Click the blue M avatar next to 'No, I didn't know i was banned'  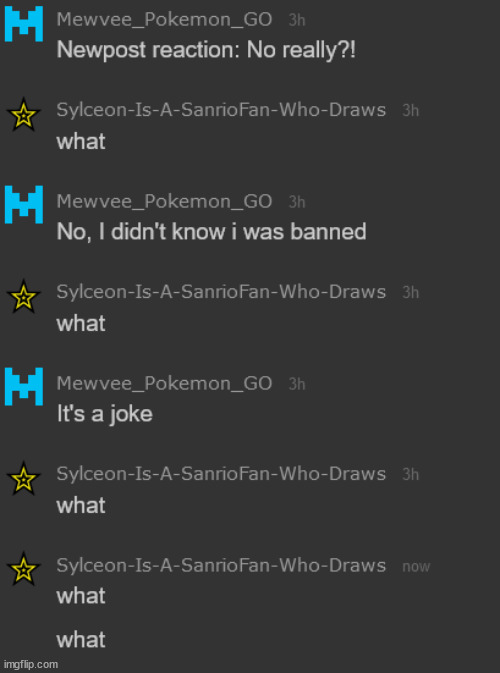(x=24, y=205)
